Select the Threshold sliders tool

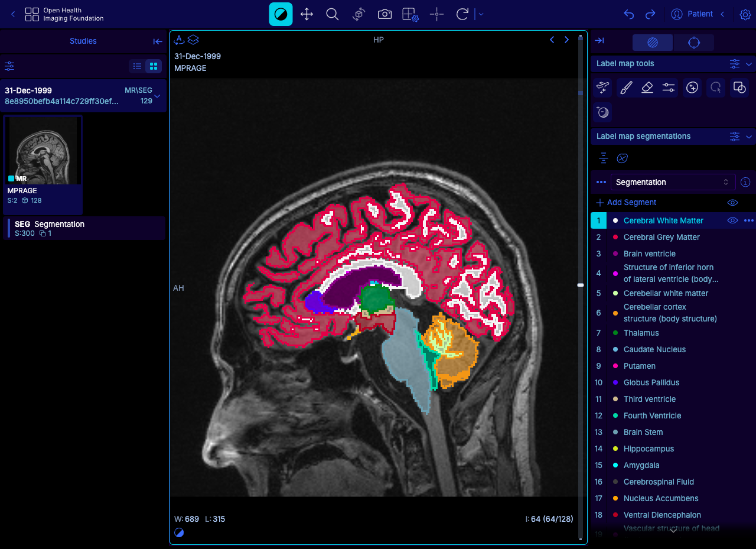coord(669,88)
